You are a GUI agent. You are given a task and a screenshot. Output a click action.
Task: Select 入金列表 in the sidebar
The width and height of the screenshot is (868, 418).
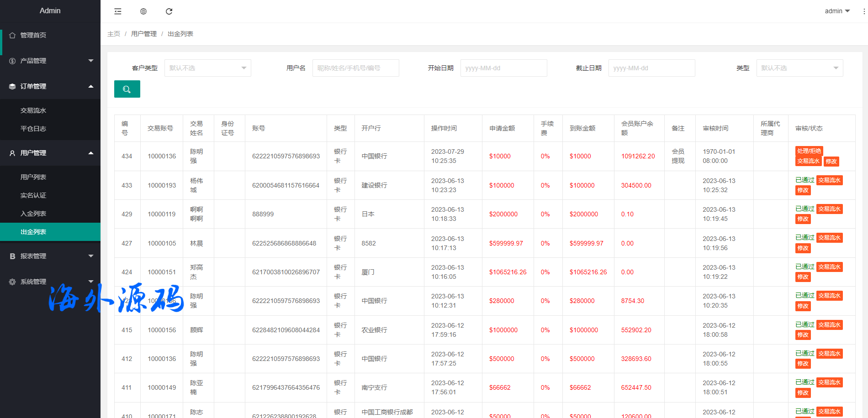33,214
